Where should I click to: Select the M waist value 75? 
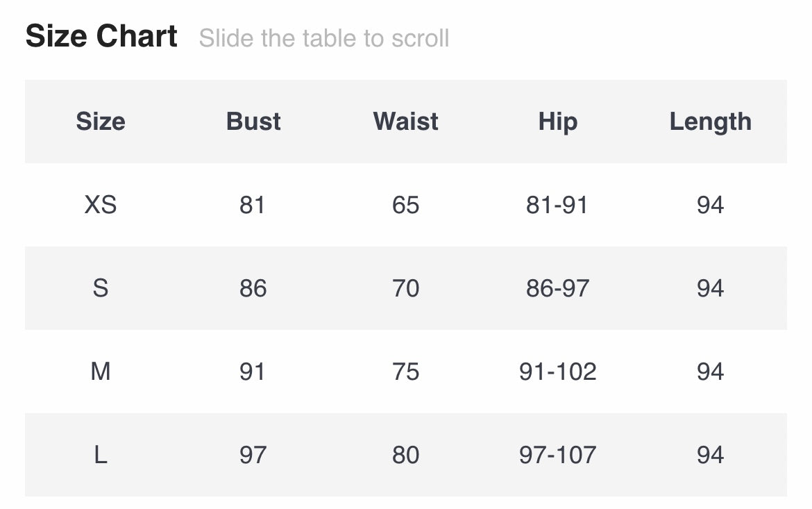(x=406, y=372)
